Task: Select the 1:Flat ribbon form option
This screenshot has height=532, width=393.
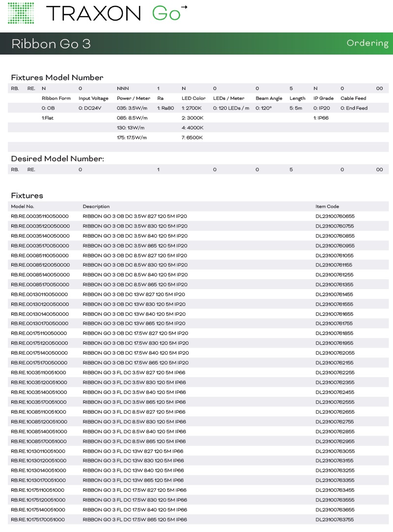Action: (x=48, y=118)
